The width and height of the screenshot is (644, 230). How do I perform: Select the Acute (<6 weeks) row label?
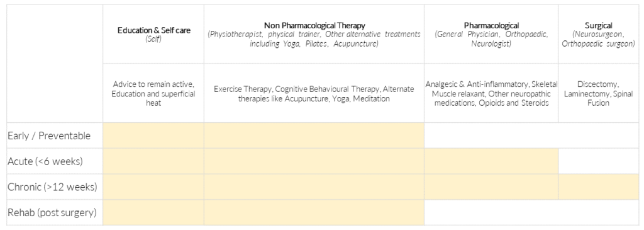point(45,161)
